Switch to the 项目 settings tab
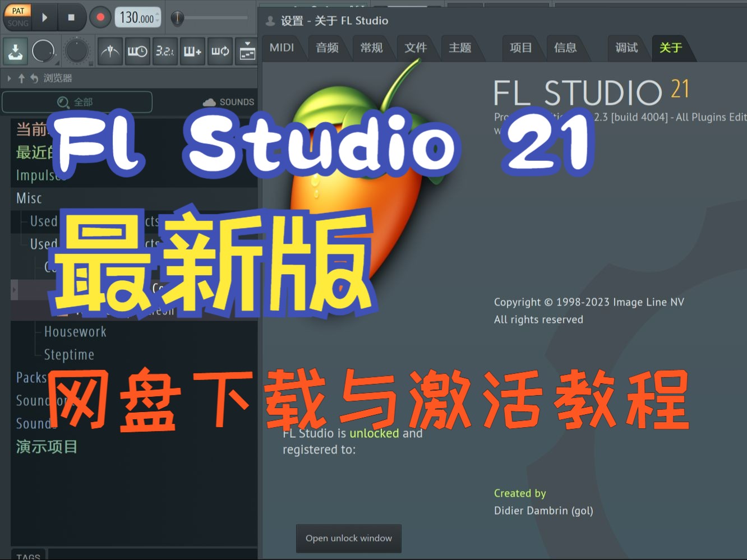 [x=521, y=48]
